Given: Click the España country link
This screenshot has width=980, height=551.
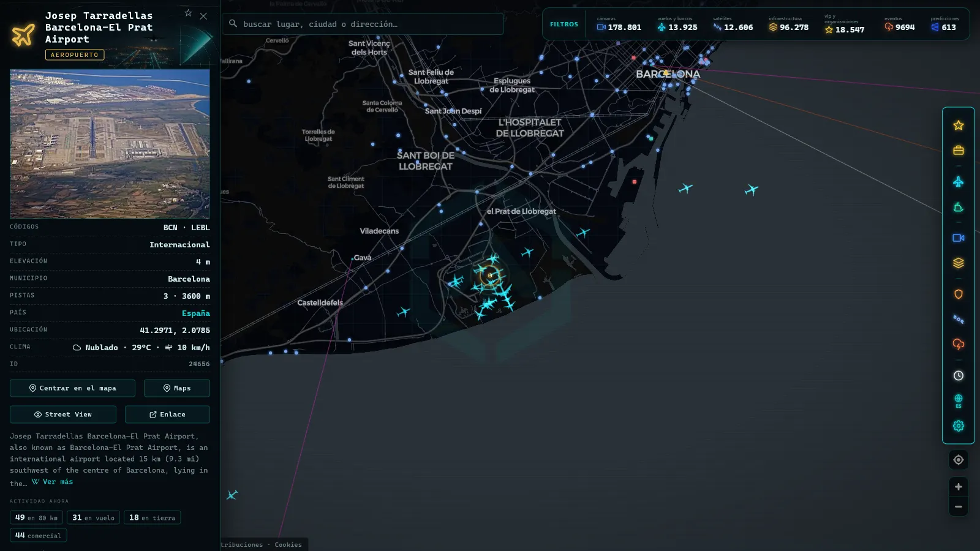Looking at the screenshot, I should coord(196,313).
